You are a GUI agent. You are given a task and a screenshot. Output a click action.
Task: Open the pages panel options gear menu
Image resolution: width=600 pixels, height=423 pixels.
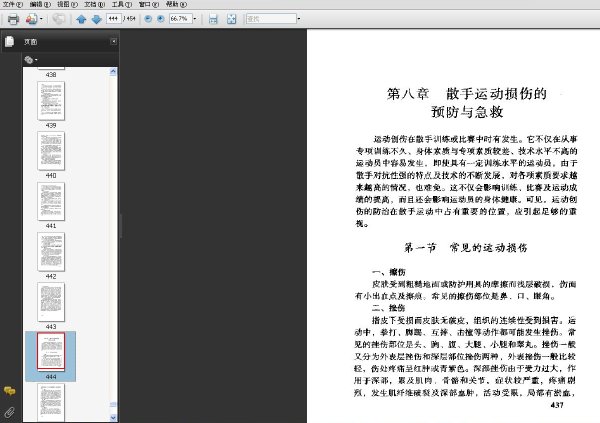31,60
